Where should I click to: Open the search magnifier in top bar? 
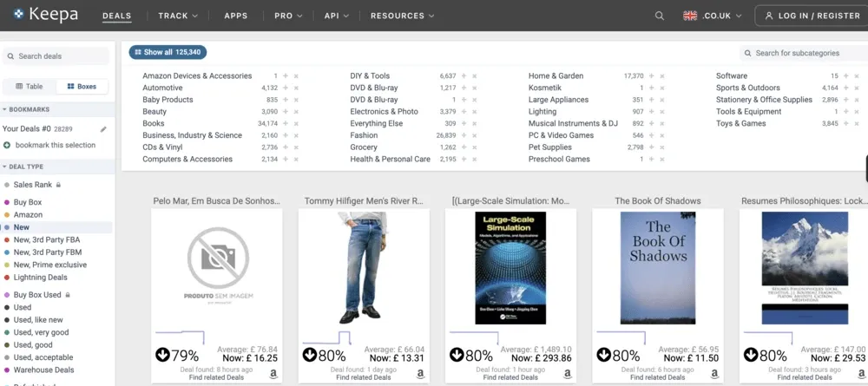pos(660,16)
